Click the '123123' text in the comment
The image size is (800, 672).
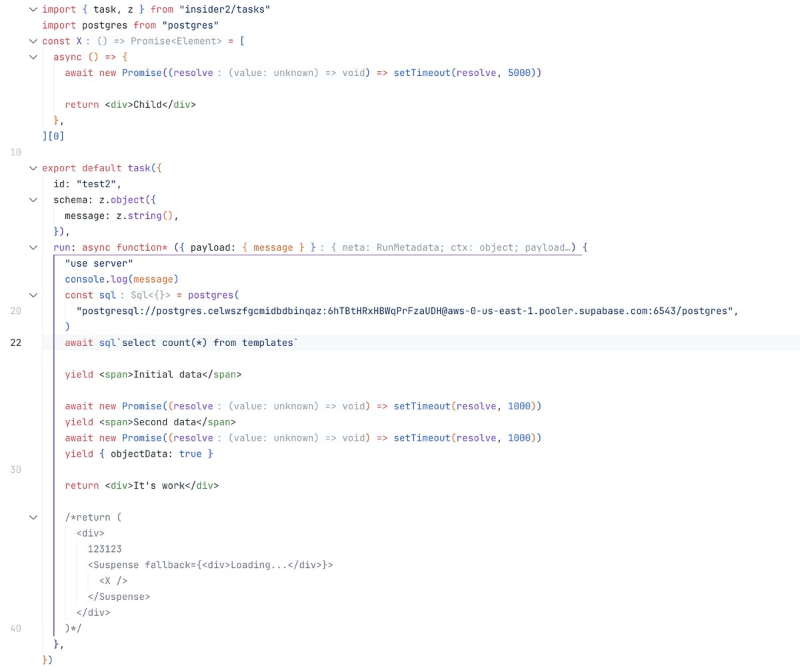tap(105, 549)
